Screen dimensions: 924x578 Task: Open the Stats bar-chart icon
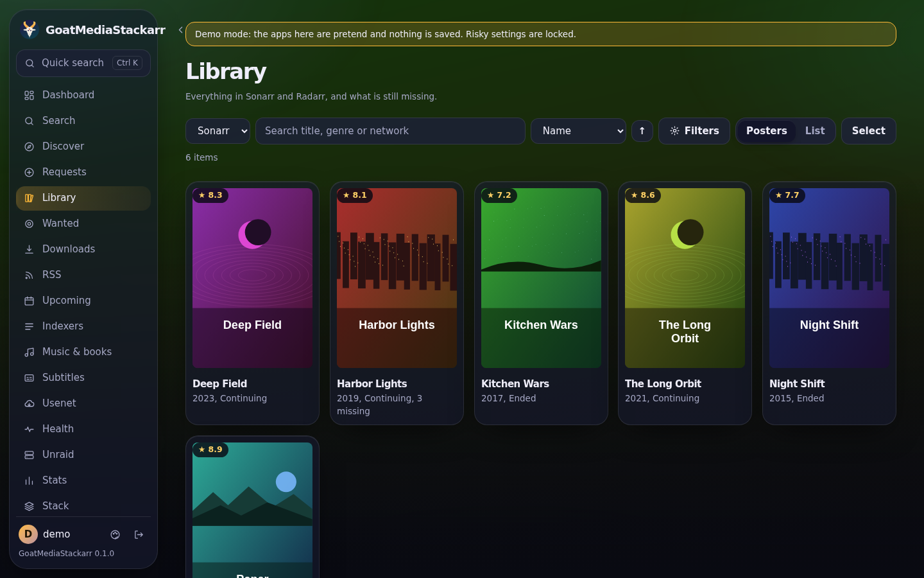pyautogui.click(x=29, y=480)
